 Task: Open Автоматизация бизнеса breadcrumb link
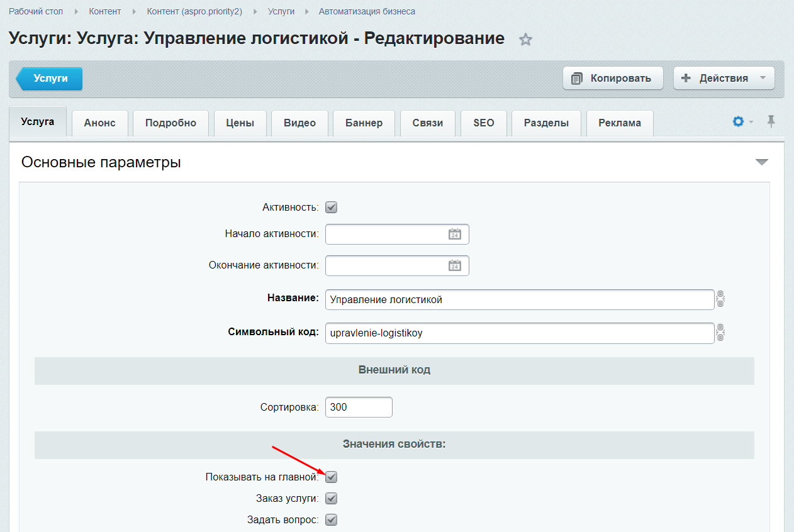[367, 11]
